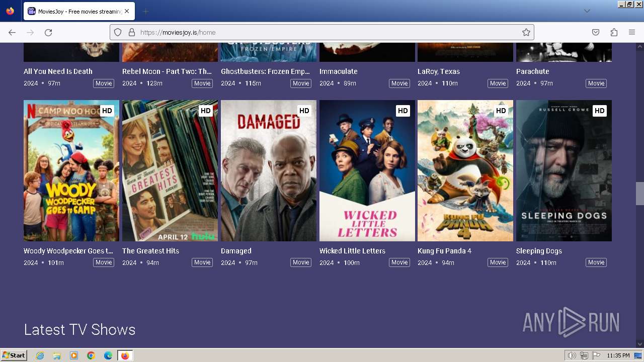The width and height of the screenshot is (644, 362).
Task: Click the volume speaker tray icon
Action: tap(572, 355)
